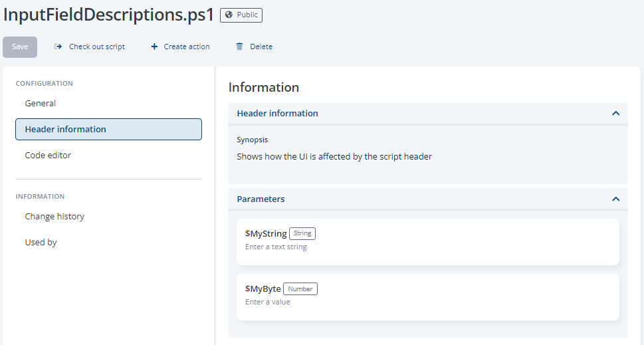Click the 'Enter a value' description
The width and height of the screenshot is (644, 345).
268,302
